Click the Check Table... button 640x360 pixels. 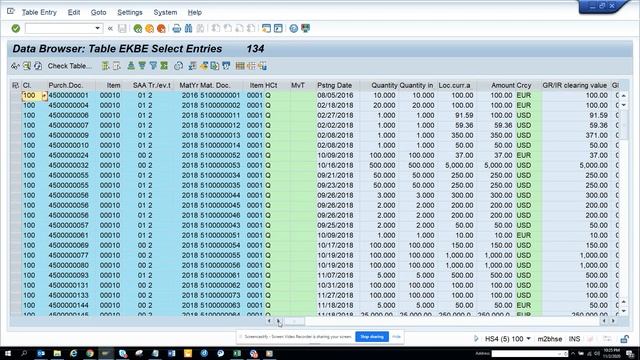(70, 66)
